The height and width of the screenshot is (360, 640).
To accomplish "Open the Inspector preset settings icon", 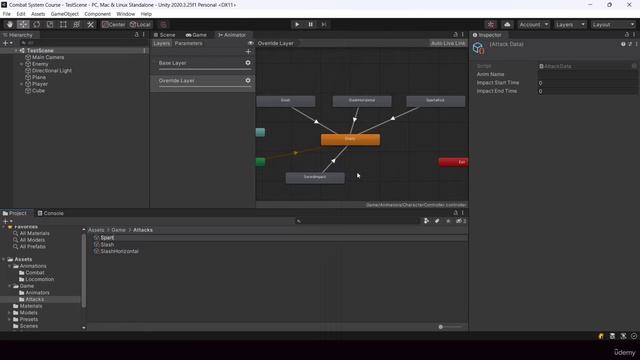I will (x=630, y=44).
